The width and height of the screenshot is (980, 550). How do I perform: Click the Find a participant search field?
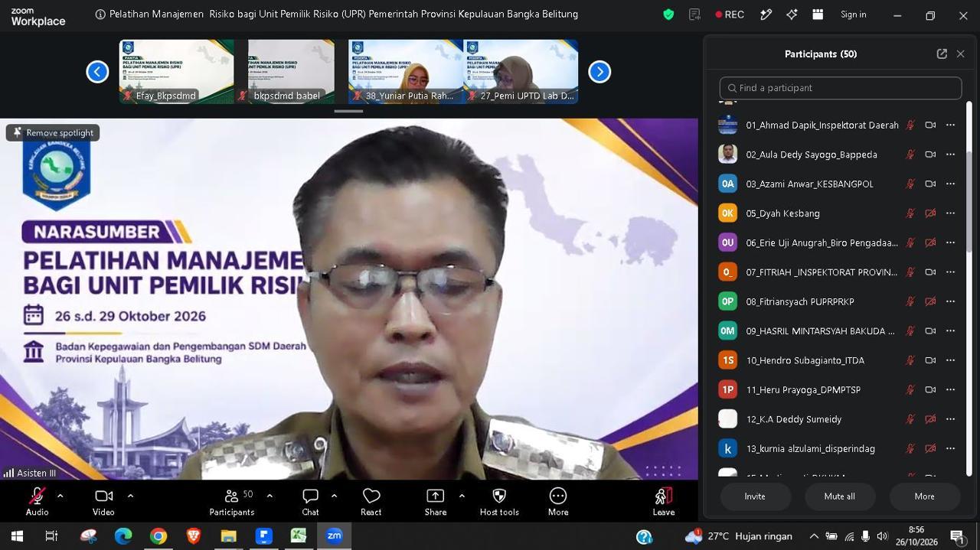click(841, 88)
